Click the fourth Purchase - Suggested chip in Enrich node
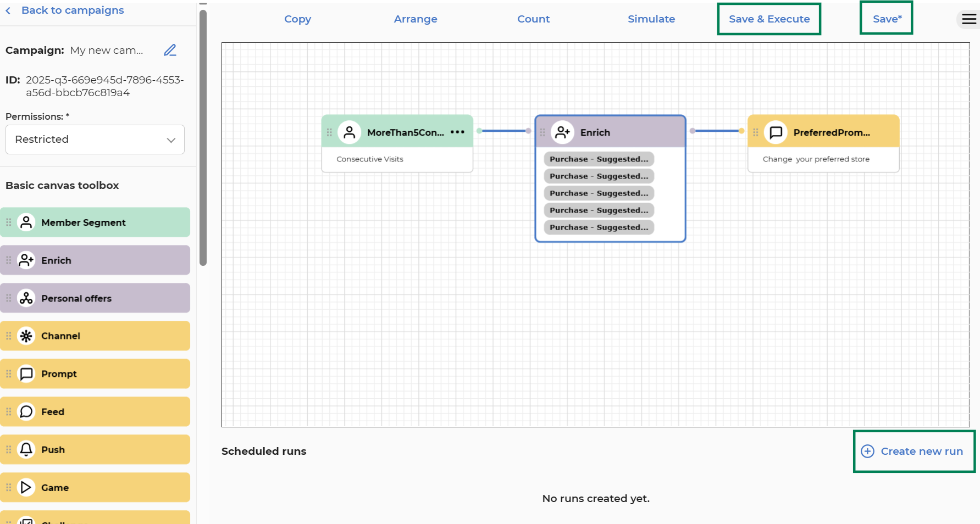This screenshot has width=980, height=524. coord(599,210)
